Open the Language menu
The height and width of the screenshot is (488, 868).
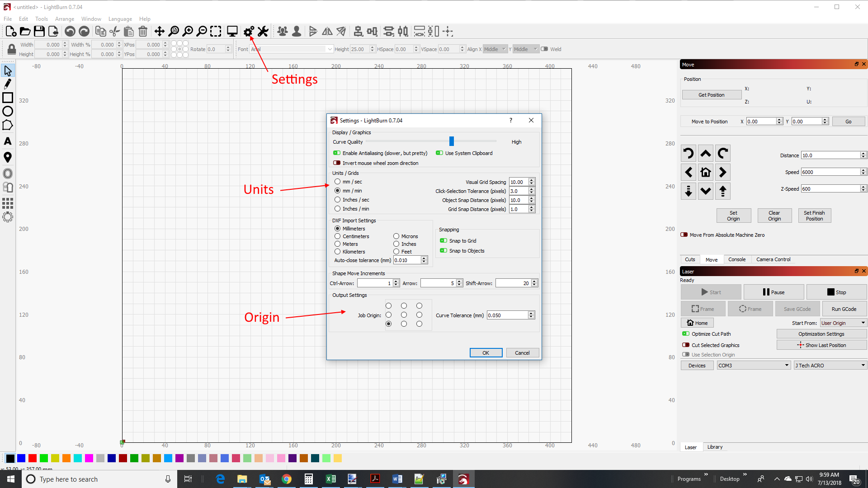[120, 19]
